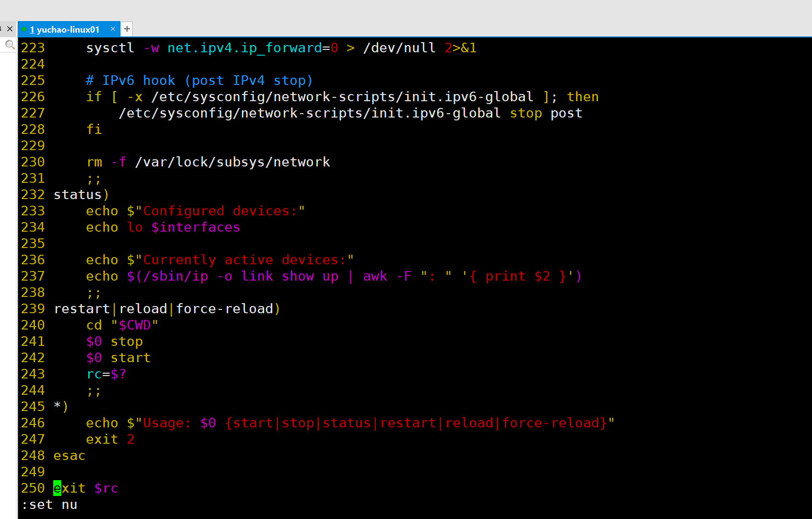Click the ':set nu' command line
This screenshot has width=812, height=519.
[x=49, y=505]
